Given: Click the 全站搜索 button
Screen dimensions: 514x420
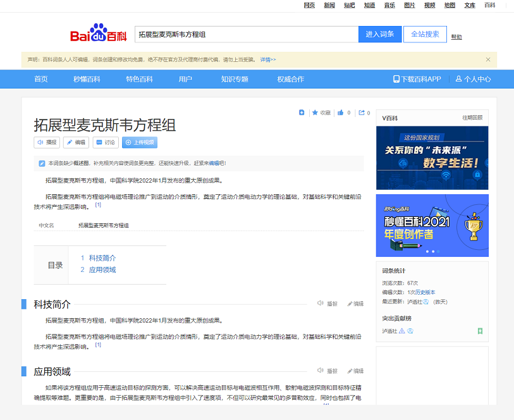Looking at the screenshot, I should pyautogui.click(x=425, y=34).
